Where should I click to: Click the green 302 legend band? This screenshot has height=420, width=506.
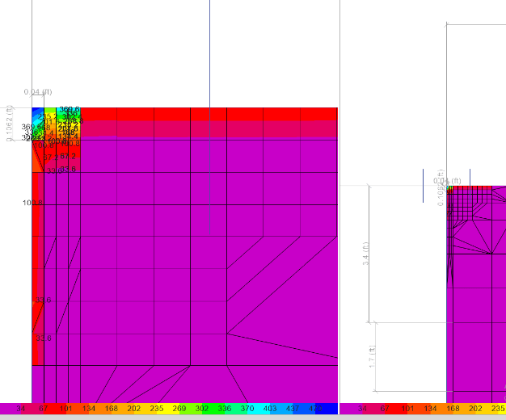pos(202,409)
